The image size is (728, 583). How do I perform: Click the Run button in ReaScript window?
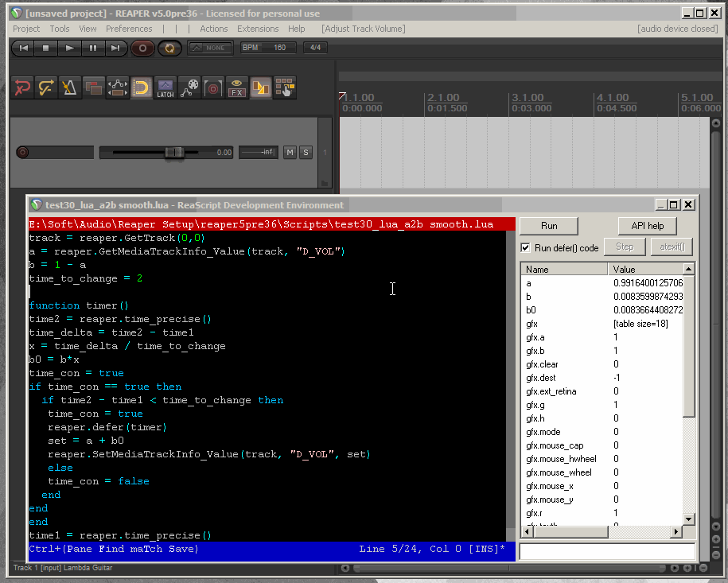click(549, 226)
